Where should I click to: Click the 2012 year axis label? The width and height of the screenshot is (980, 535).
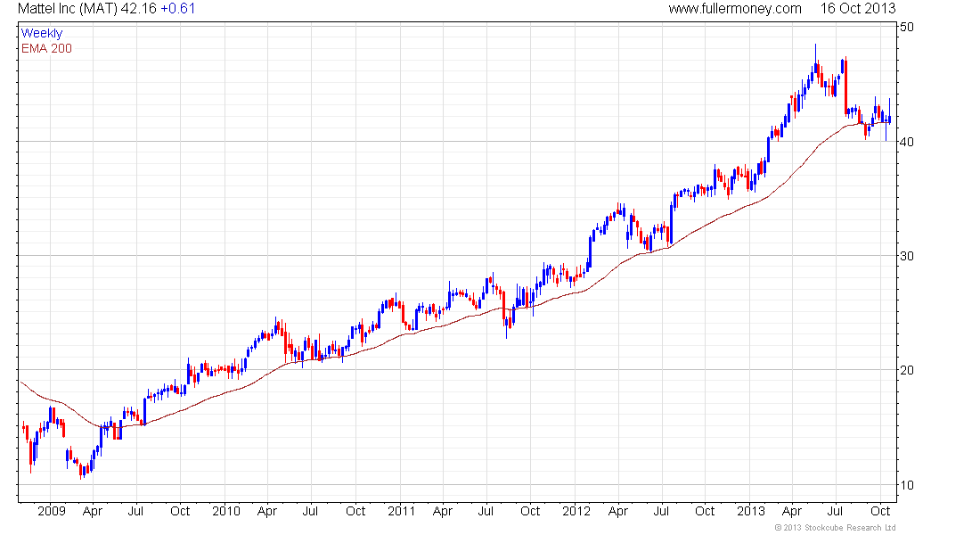click(576, 511)
